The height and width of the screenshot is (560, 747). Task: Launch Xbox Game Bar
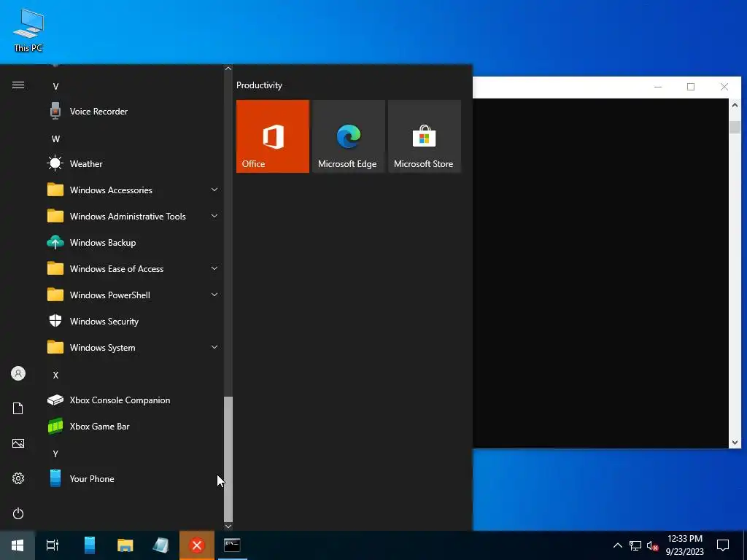pos(133,426)
